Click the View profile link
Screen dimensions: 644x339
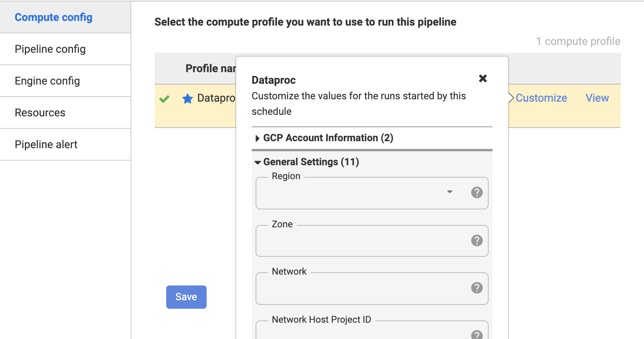(x=597, y=98)
